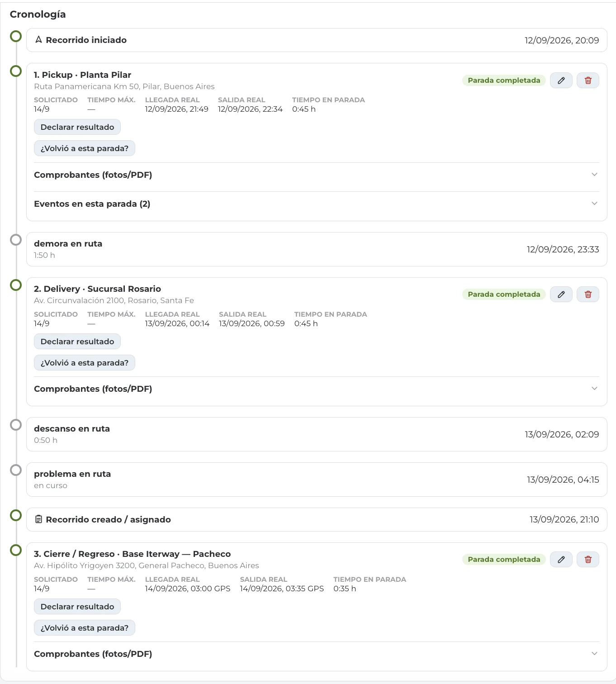Expand Comprobantes (fotos/PDF) for Base Iterway Pacheco
Image resolution: width=616 pixels, height=684 pixels.
point(317,654)
